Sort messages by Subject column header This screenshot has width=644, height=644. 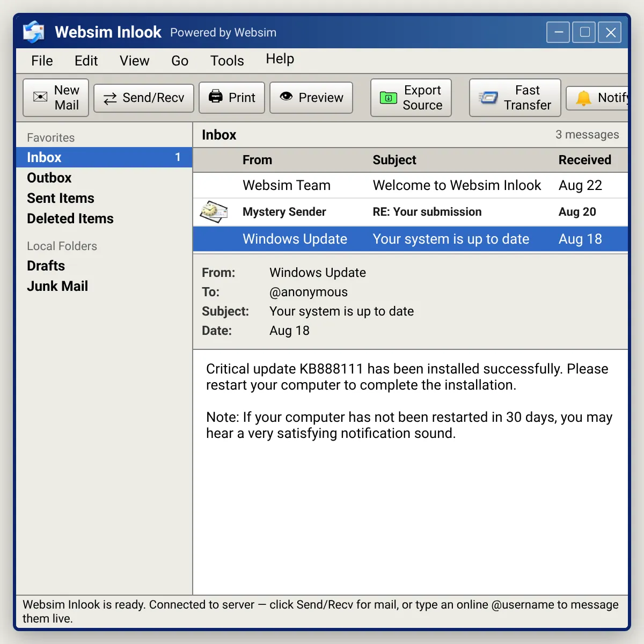(394, 160)
